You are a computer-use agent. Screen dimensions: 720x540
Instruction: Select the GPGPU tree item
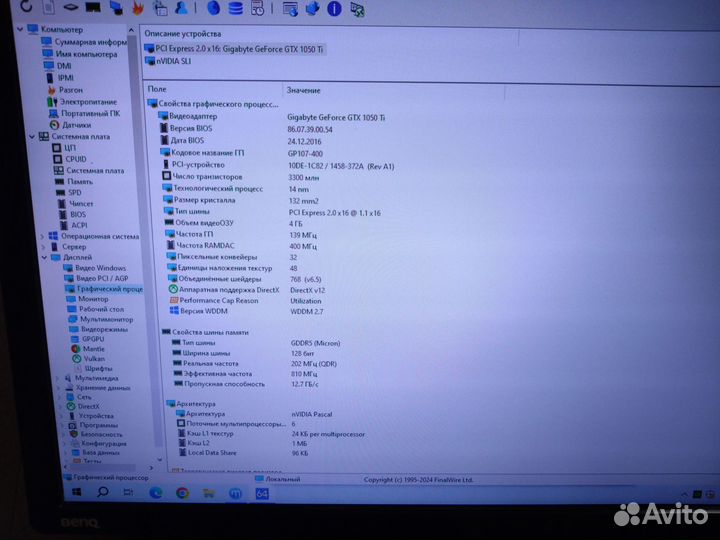(x=93, y=338)
